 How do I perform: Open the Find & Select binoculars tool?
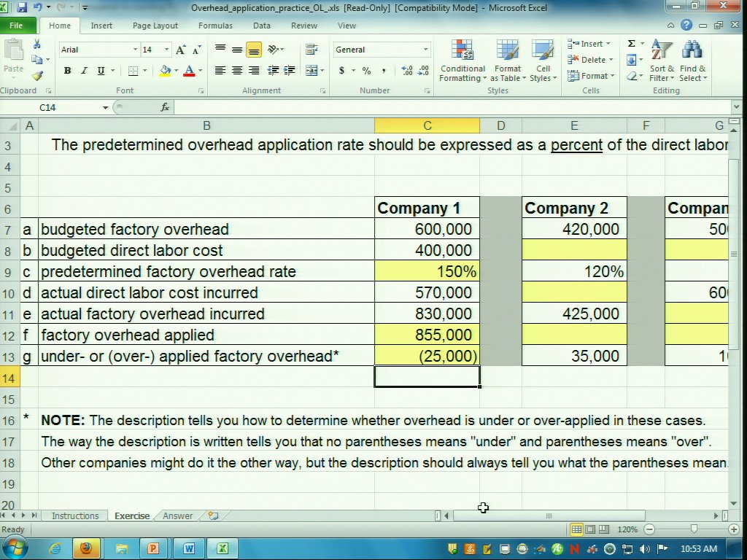[x=692, y=61]
